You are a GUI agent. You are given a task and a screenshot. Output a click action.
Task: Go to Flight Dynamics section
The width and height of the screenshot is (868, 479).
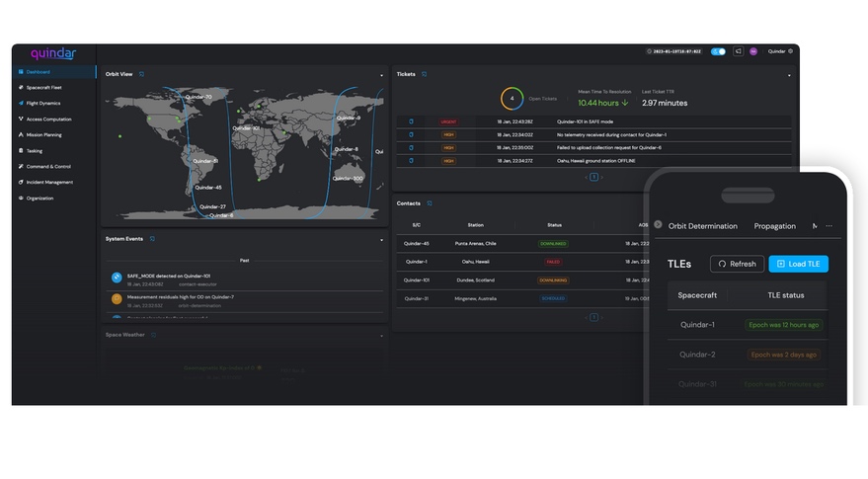pos(43,103)
